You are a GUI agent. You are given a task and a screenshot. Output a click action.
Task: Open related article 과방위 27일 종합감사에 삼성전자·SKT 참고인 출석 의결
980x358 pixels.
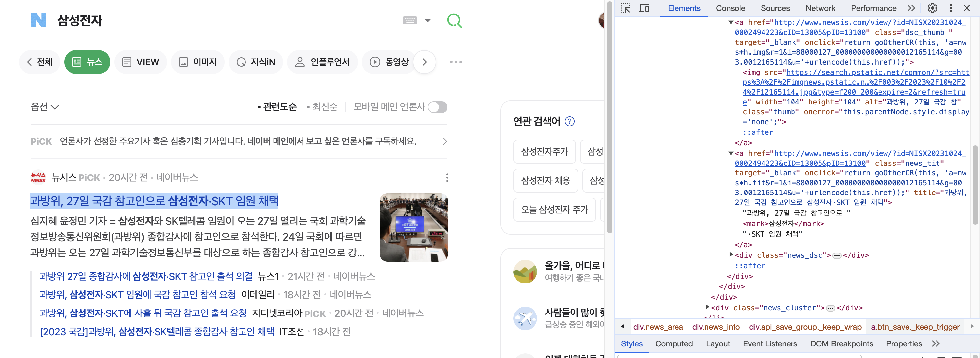coord(146,276)
